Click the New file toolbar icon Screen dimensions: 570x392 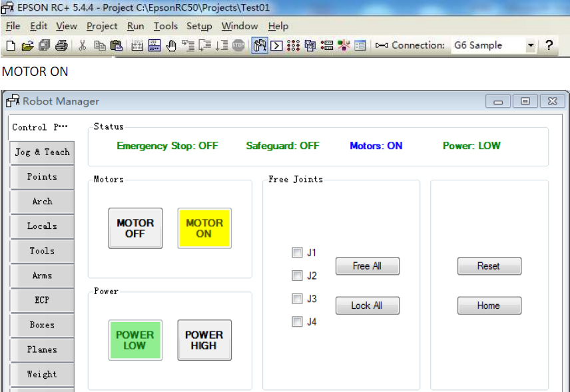pyautogui.click(x=11, y=45)
